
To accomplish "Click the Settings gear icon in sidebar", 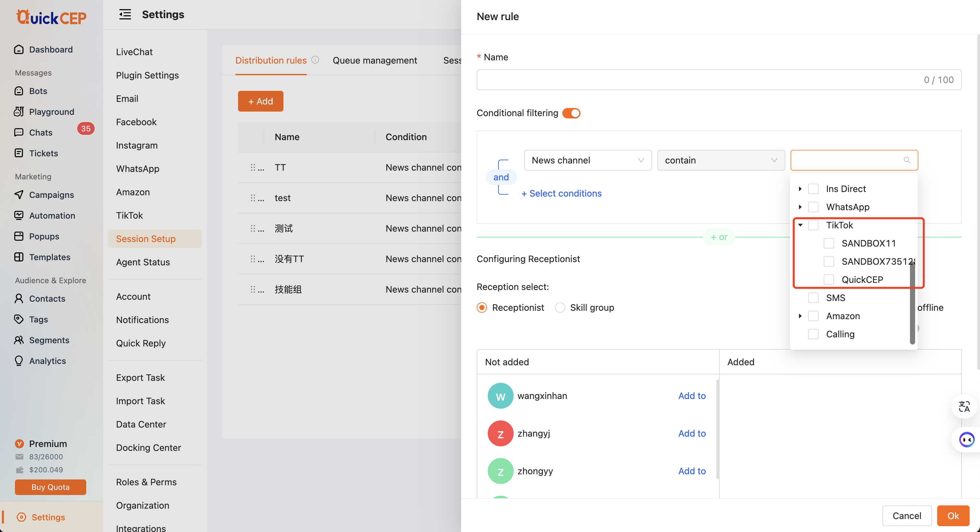I will tap(22, 517).
